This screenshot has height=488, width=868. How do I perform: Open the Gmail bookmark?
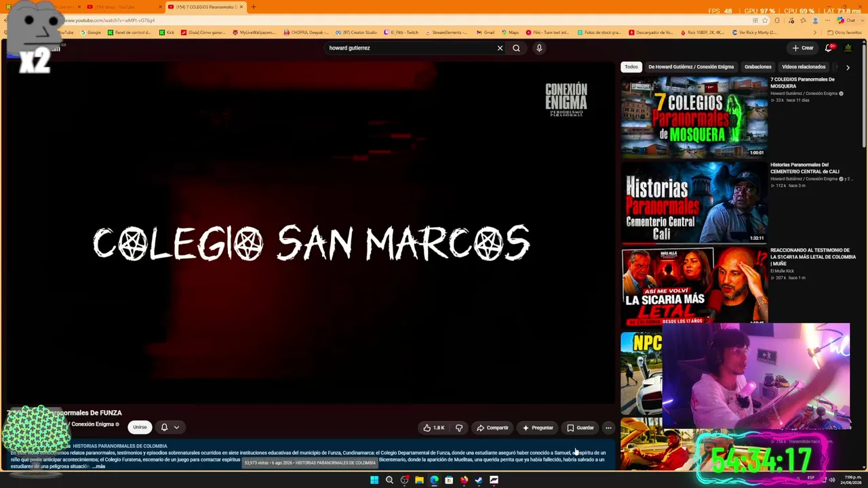[x=485, y=33]
